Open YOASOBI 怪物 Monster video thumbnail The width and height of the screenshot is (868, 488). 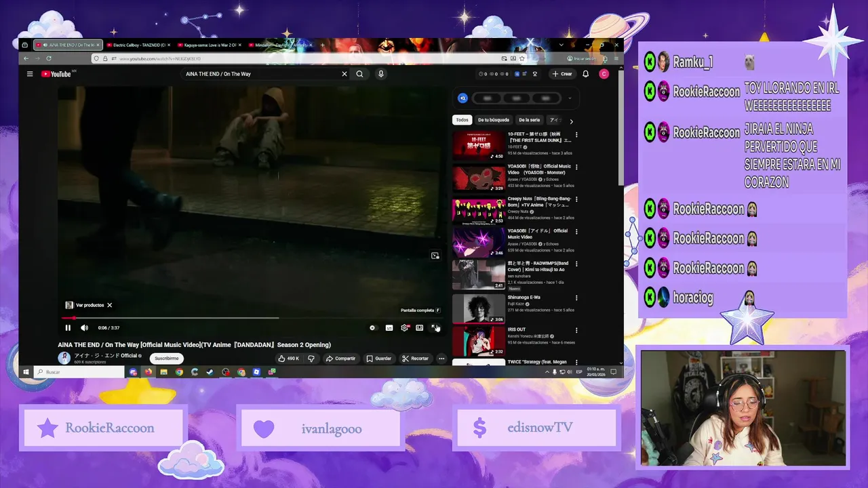tap(479, 178)
